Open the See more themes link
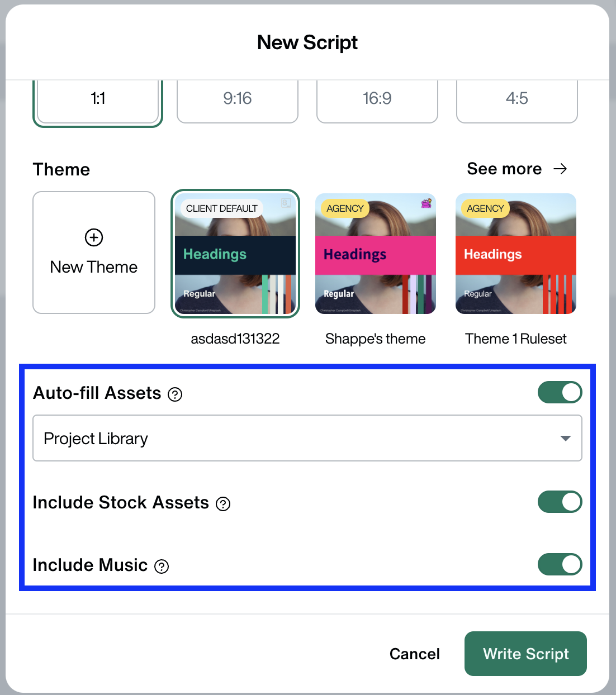Viewport: 616px width, 695px height. pos(517,169)
